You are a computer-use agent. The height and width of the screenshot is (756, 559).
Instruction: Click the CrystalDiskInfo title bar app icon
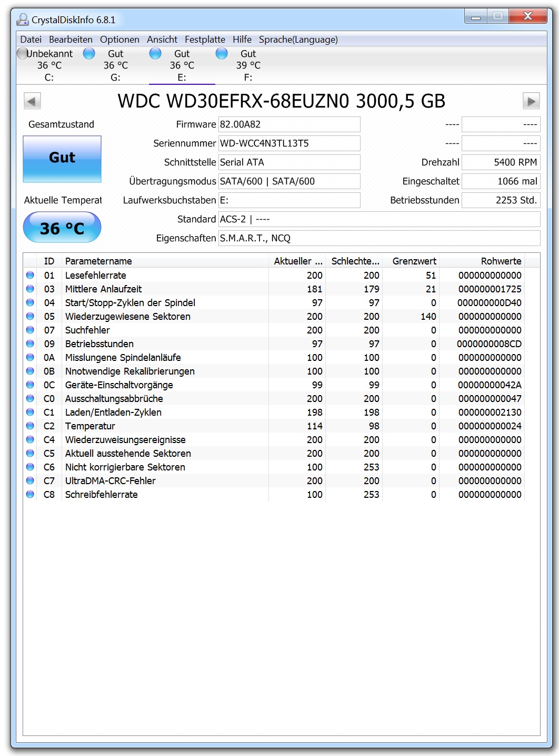point(23,19)
